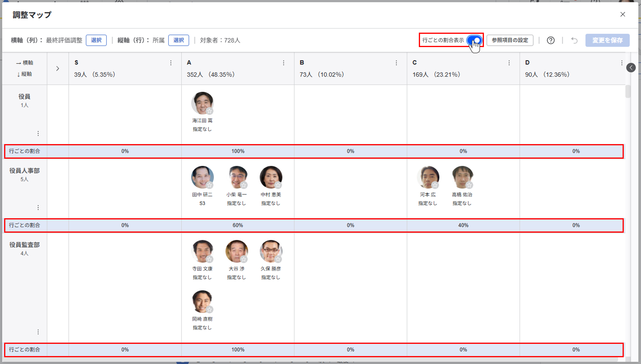
Task: Open 役員 row three-dot menu
Action: pyautogui.click(x=38, y=134)
